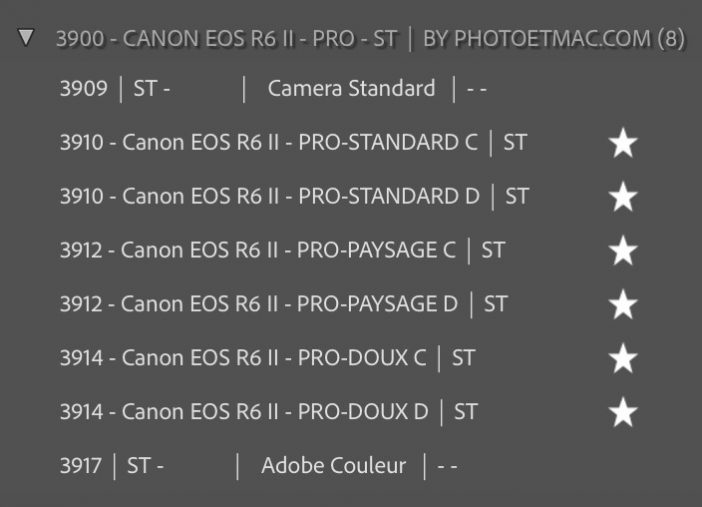The image size is (702, 507).
Task: Click the BY PHOTOETMAC.COM header text
Action: point(536,39)
